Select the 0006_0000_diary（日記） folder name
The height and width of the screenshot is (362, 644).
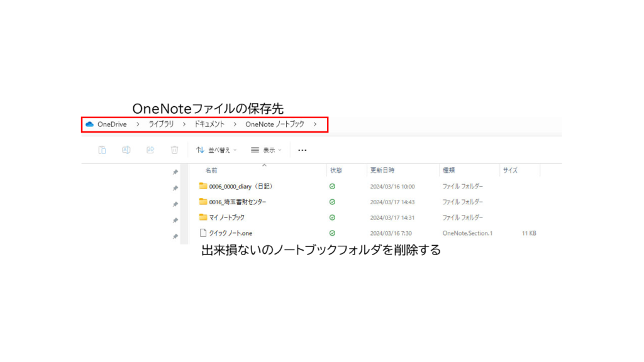tap(241, 186)
